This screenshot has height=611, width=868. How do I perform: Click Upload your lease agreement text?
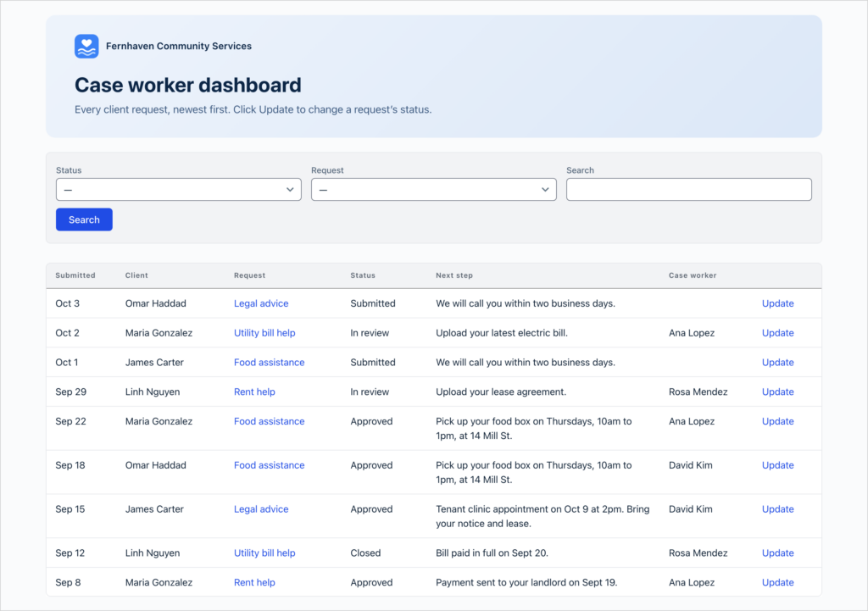click(x=500, y=392)
